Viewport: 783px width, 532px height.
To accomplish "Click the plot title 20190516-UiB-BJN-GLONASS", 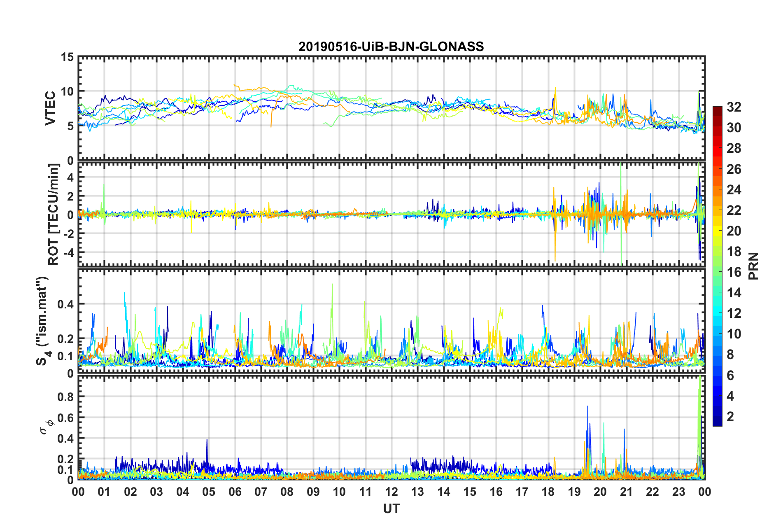I will (391, 47).
